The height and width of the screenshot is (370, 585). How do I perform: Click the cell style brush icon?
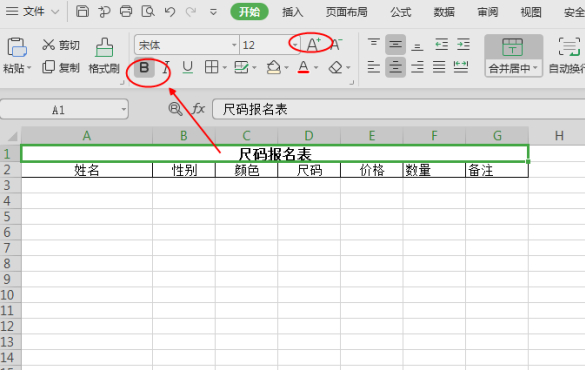pos(241,68)
